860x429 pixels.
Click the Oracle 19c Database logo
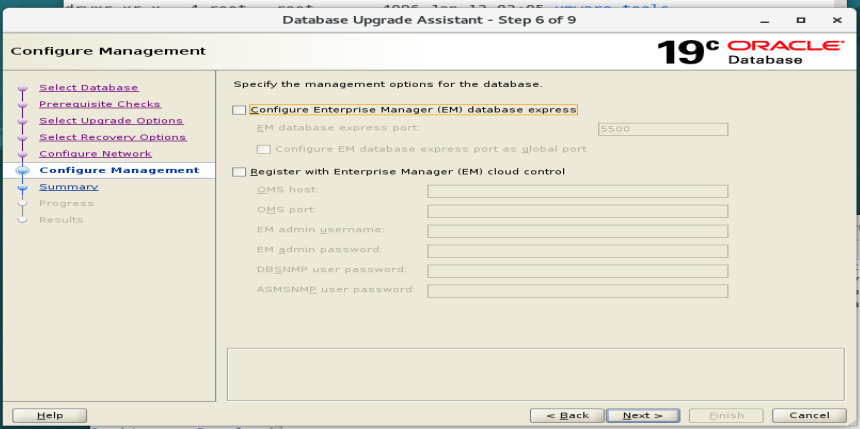[x=751, y=52]
